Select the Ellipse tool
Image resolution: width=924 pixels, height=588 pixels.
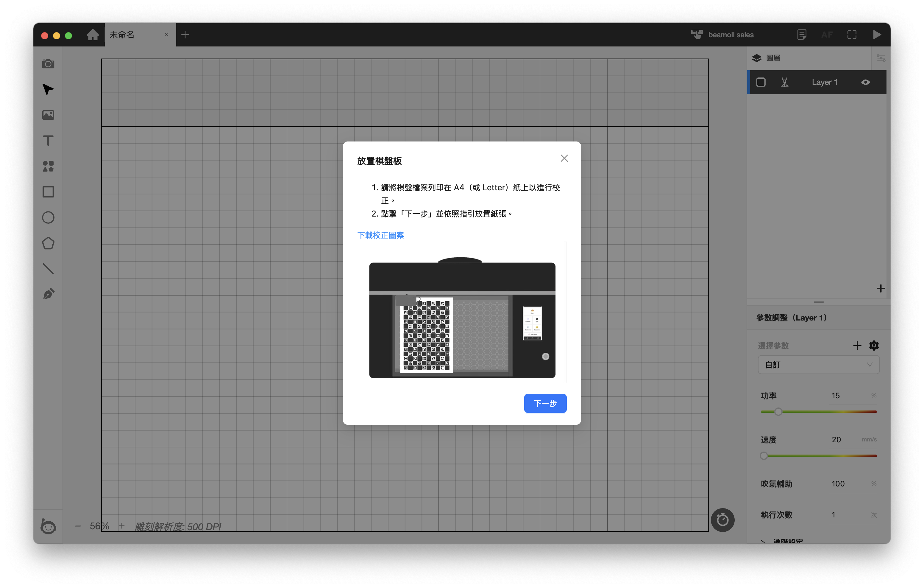tap(48, 217)
